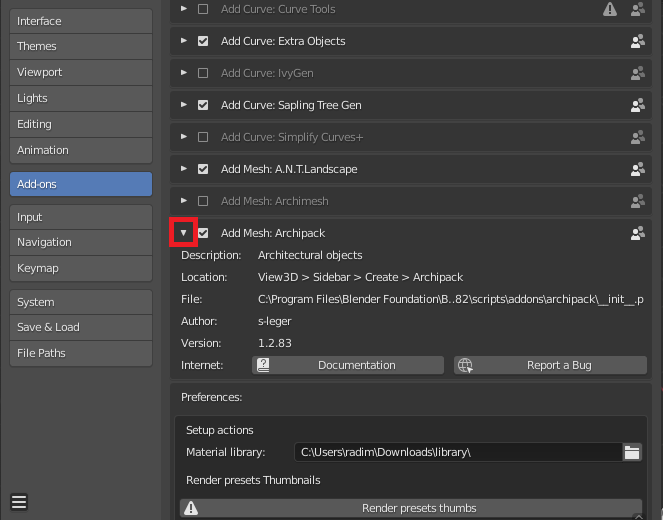
Task: Click the community icon on A.N.T.Landscape row
Action: [637, 169]
